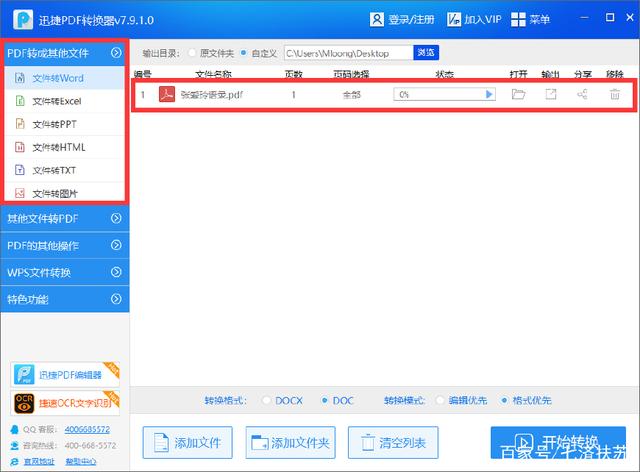Select 文件转Excel conversion
This screenshot has height=472, width=640.
tap(64, 101)
